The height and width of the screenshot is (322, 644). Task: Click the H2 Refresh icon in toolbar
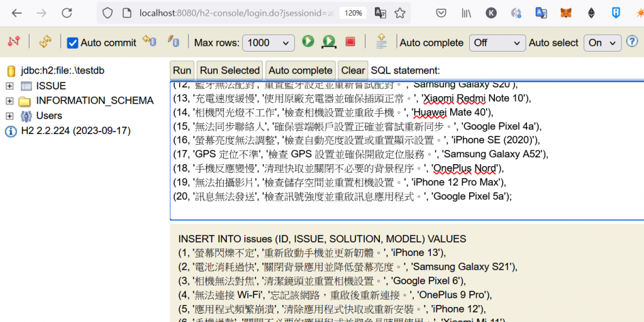coord(45,42)
